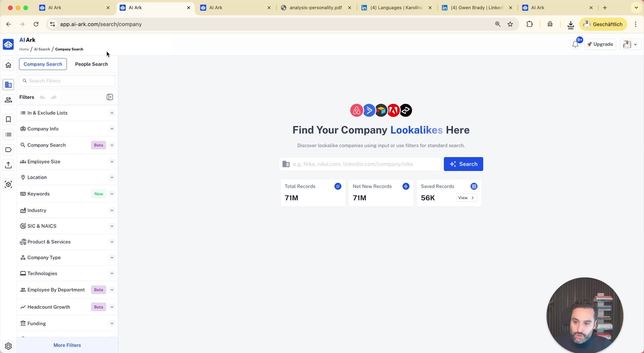
Task: Click the Upgrade button
Action: tap(600, 44)
